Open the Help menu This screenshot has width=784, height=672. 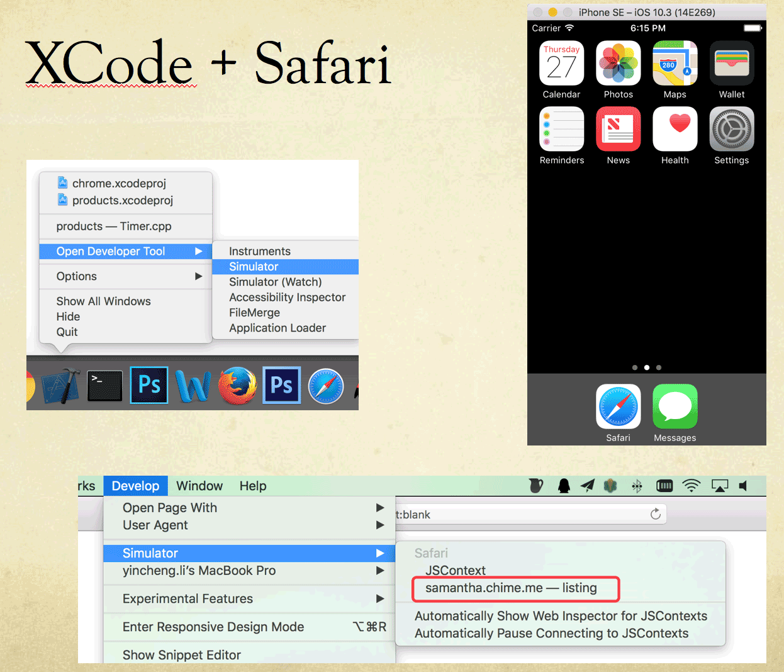coord(253,486)
